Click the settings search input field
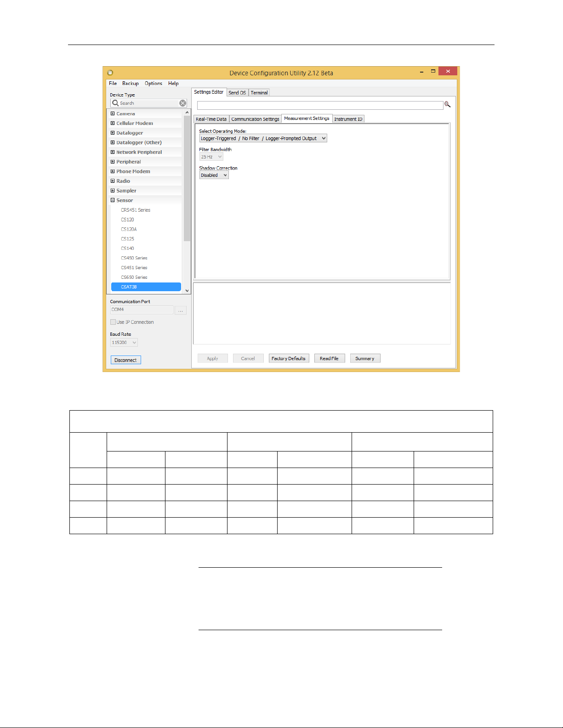Image resolution: width=563 pixels, height=728 pixels. [x=320, y=105]
